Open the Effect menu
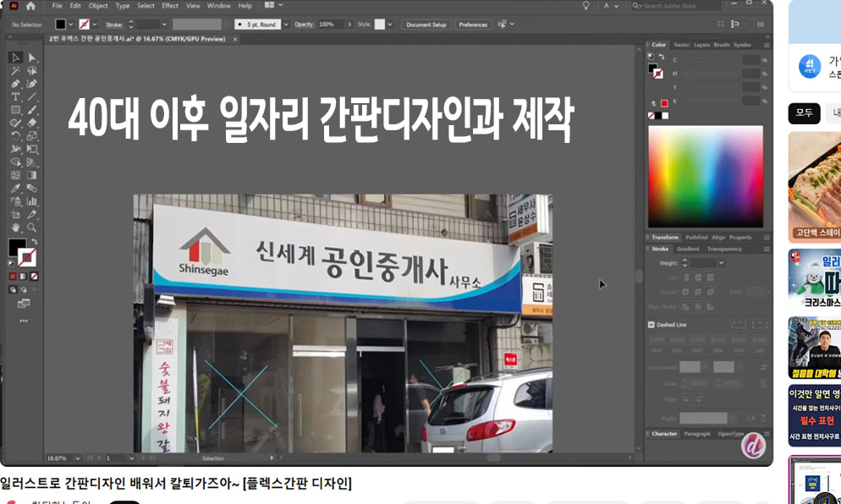Screen dimensions: 841x504 [170, 6]
